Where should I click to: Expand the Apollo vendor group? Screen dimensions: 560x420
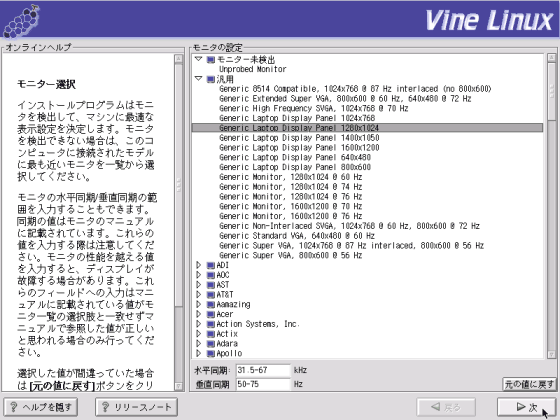(199, 354)
